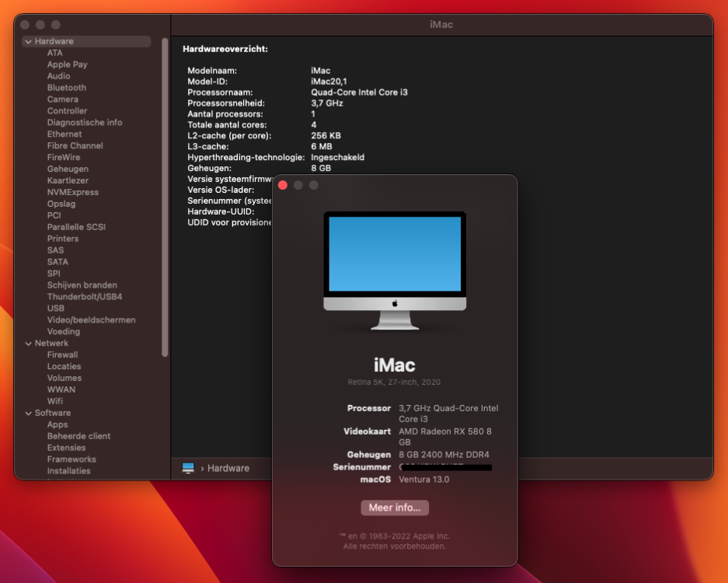728x583 pixels.
Task: Open Schijven branden entry
Action: [82, 285]
